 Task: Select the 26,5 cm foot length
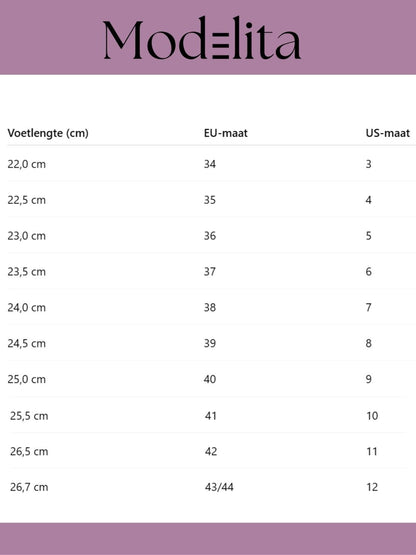(x=29, y=452)
